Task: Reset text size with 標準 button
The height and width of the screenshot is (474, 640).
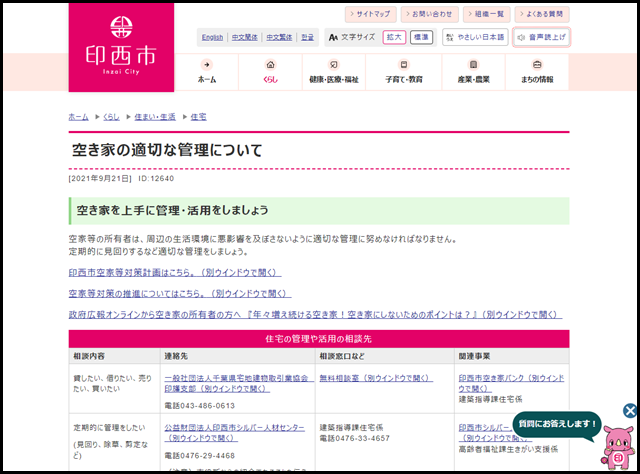Action: pos(421,37)
